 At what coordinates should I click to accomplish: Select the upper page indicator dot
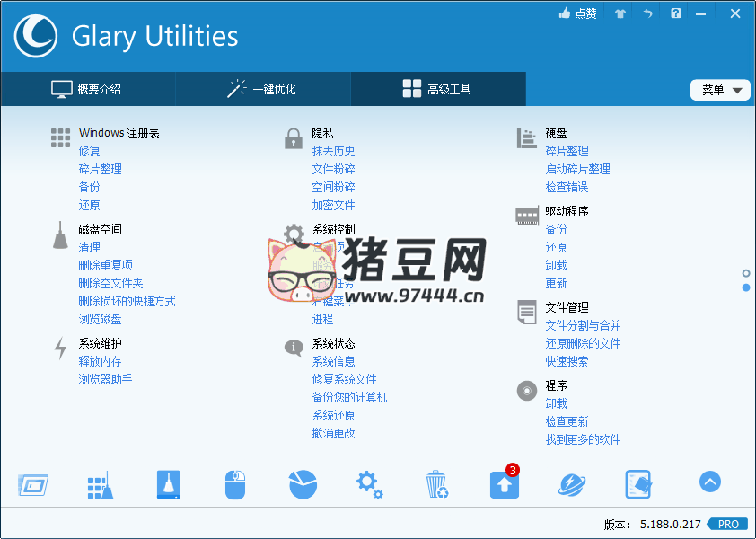[746, 273]
